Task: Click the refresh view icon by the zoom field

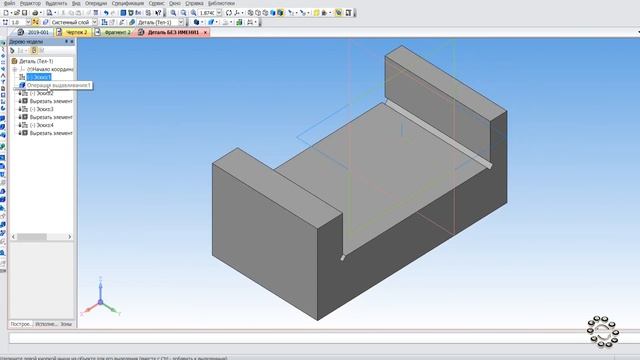Action: pyautogui.click(x=229, y=13)
